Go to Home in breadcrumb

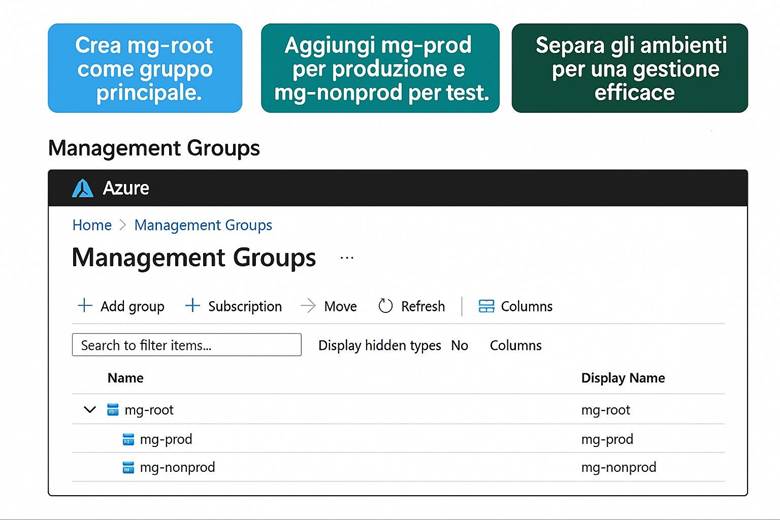click(x=91, y=225)
